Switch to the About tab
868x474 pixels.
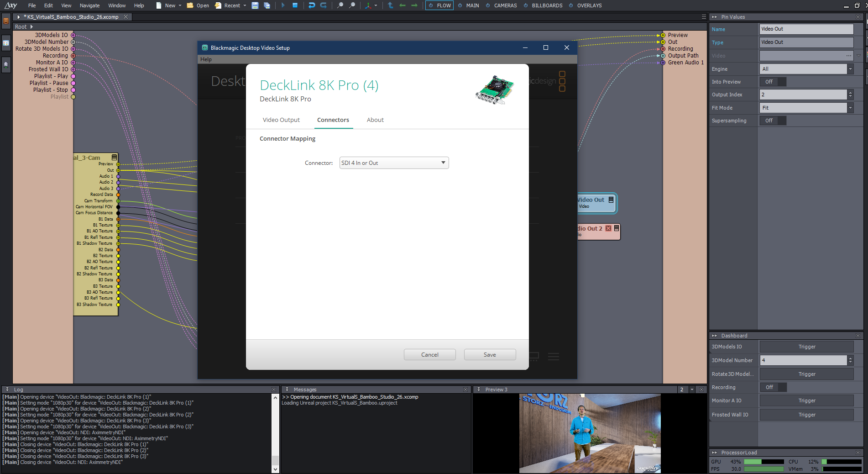(375, 120)
